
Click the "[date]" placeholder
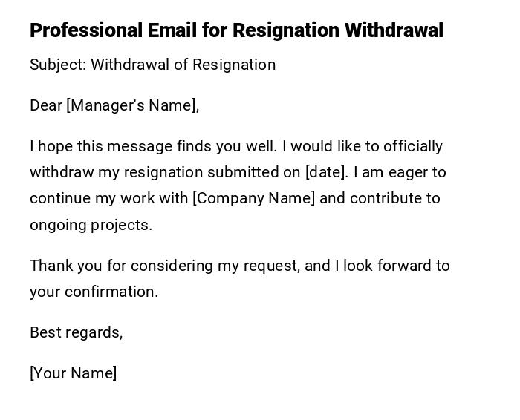point(326,172)
